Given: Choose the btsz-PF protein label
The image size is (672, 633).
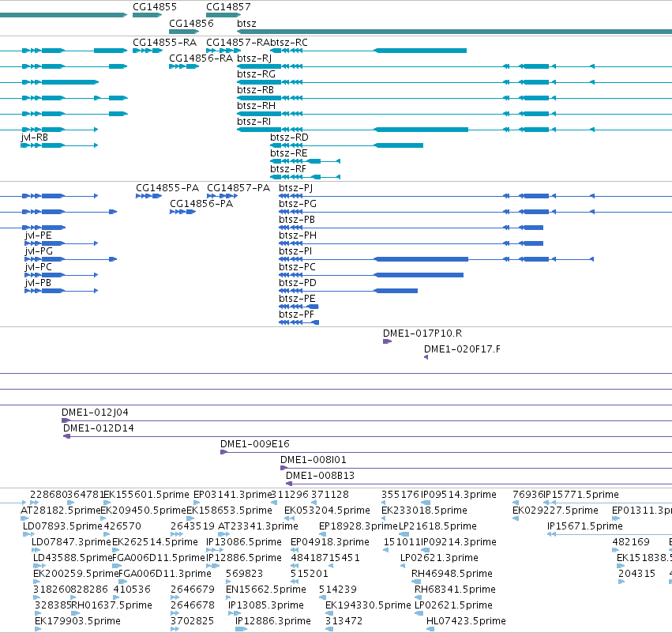Looking at the screenshot, I should click(297, 315).
